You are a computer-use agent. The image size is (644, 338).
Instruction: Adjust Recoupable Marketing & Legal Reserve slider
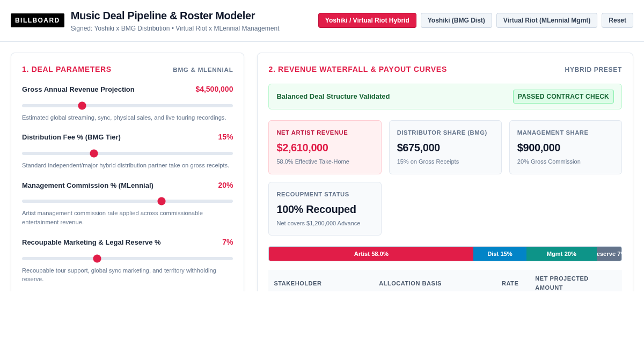tap(127, 259)
